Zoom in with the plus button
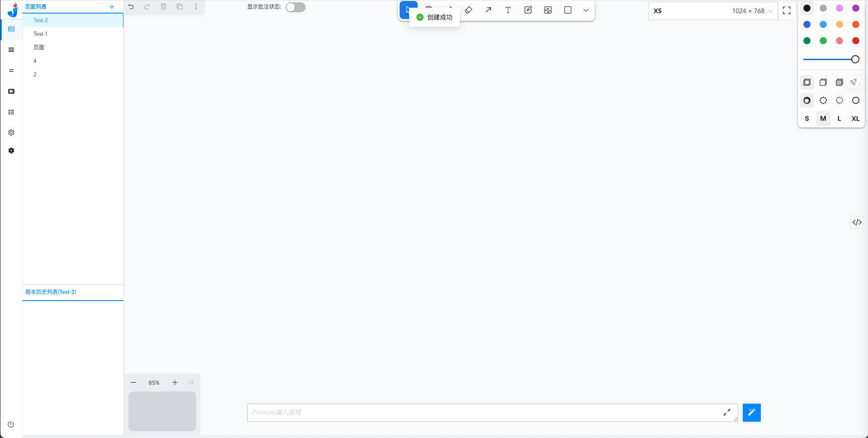Screen dimensions: 868x438 pyautogui.click(x=175, y=382)
